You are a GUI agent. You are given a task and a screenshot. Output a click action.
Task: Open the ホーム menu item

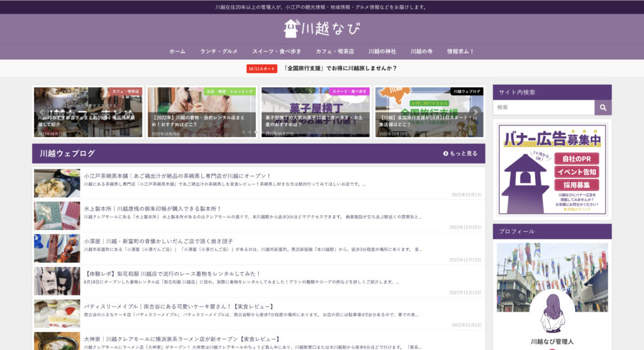(177, 52)
